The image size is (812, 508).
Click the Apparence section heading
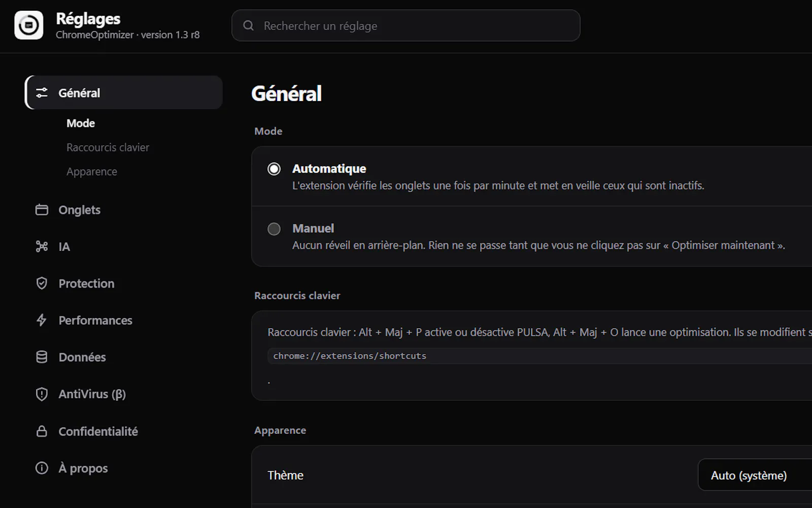click(280, 430)
